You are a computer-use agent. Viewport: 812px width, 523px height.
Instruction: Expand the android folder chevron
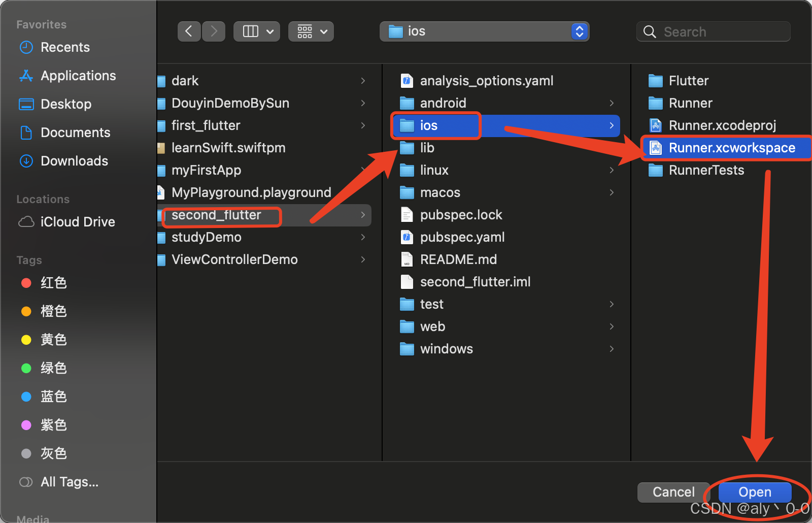coord(612,103)
